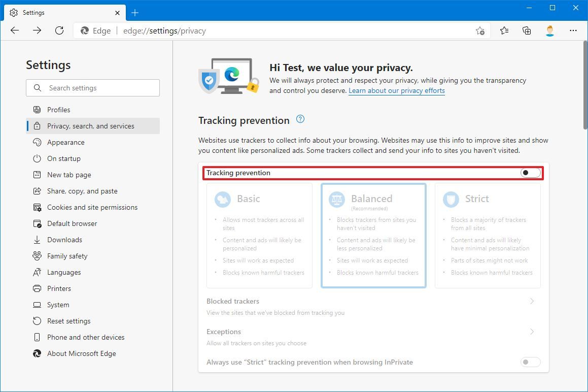Screen dimensions: 588x392
Task: Select Reset settings in the sidebar
Action: (68, 321)
